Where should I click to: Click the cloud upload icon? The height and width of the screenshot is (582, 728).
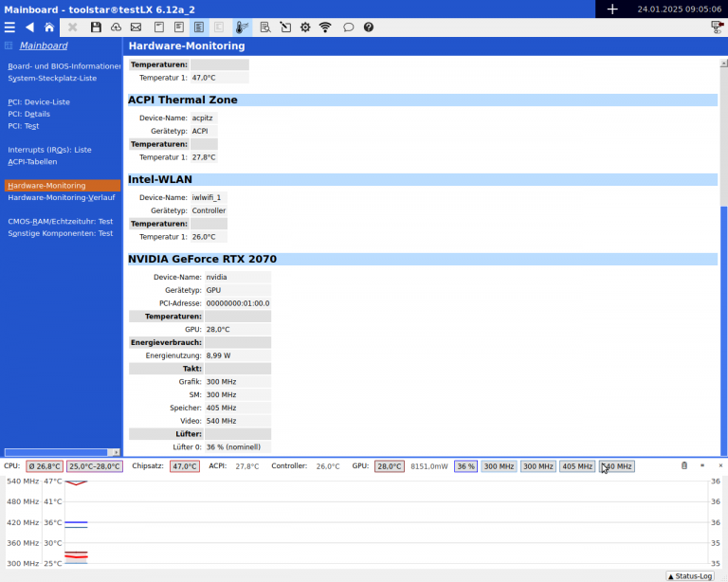116,27
